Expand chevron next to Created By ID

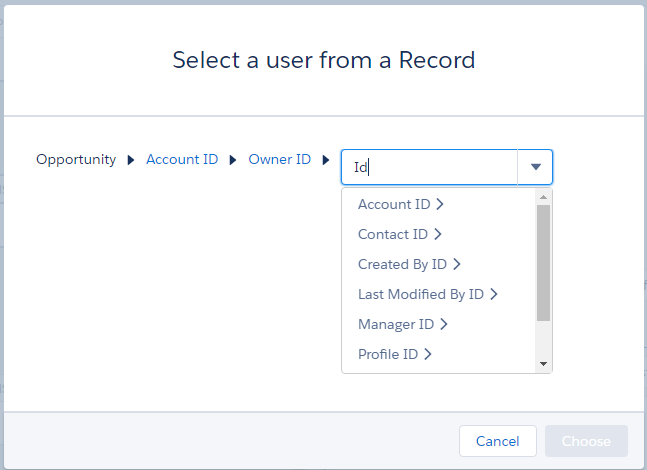pos(457,264)
